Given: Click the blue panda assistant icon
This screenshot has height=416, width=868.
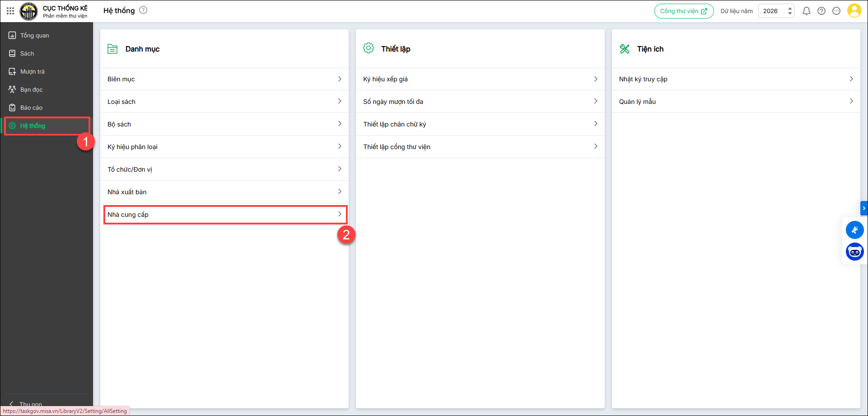Looking at the screenshot, I should click(x=854, y=252).
